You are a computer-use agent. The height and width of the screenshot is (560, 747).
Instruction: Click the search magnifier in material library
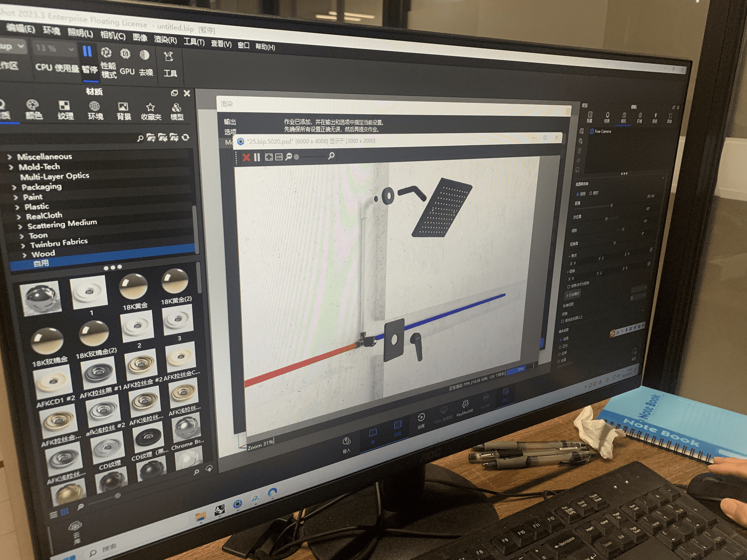(140, 138)
